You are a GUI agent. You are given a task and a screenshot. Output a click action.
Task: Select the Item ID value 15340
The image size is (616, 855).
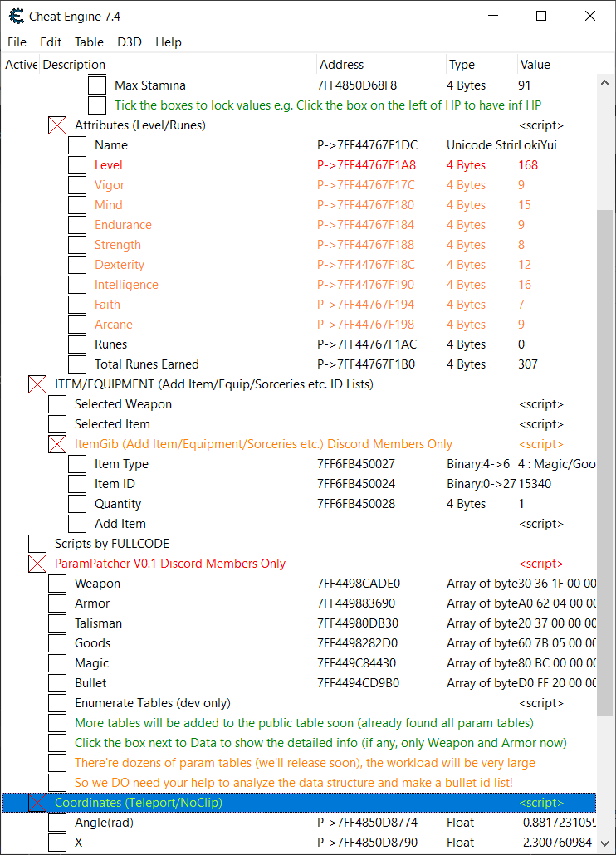535,484
